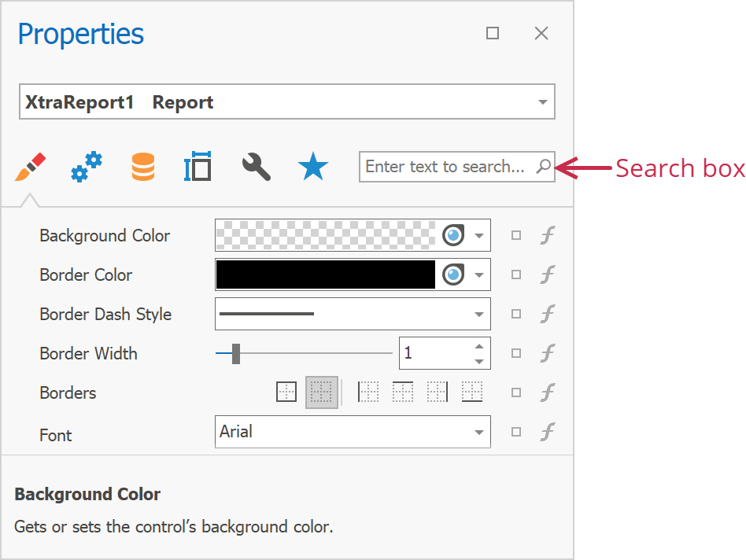Open the Behavior properties gears icon

click(86, 167)
